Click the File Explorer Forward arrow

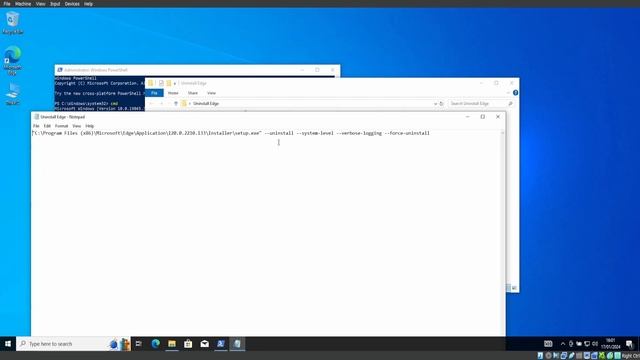(x=161, y=104)
